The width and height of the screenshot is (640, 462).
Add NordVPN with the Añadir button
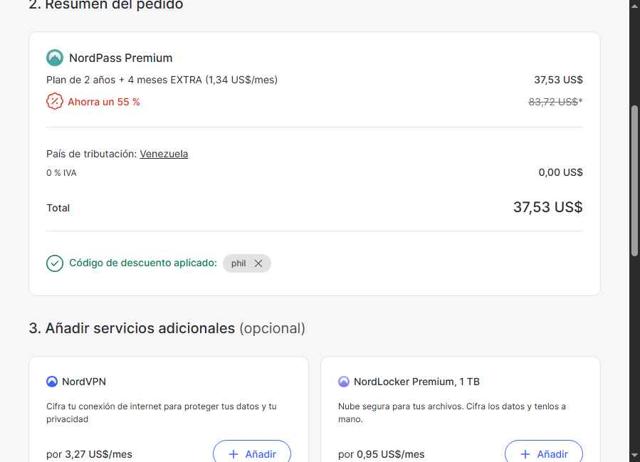(x=252, y=453)
